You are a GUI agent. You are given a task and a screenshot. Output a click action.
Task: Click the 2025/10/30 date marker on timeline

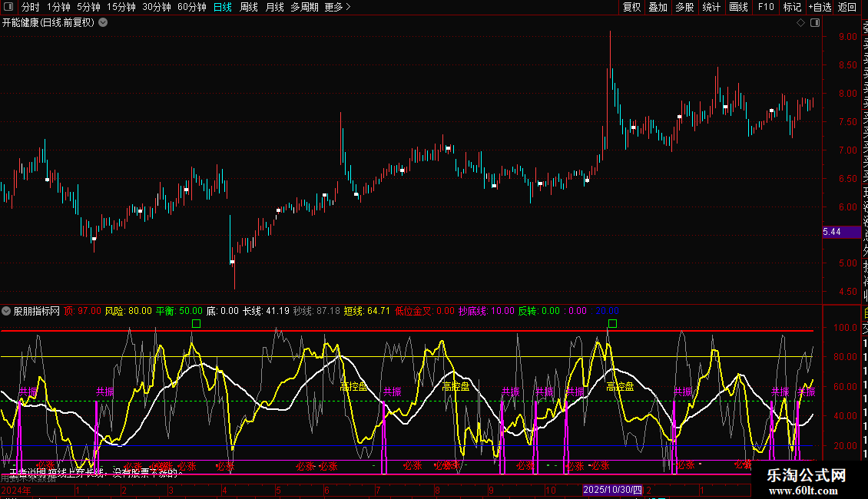click(612, 490)
